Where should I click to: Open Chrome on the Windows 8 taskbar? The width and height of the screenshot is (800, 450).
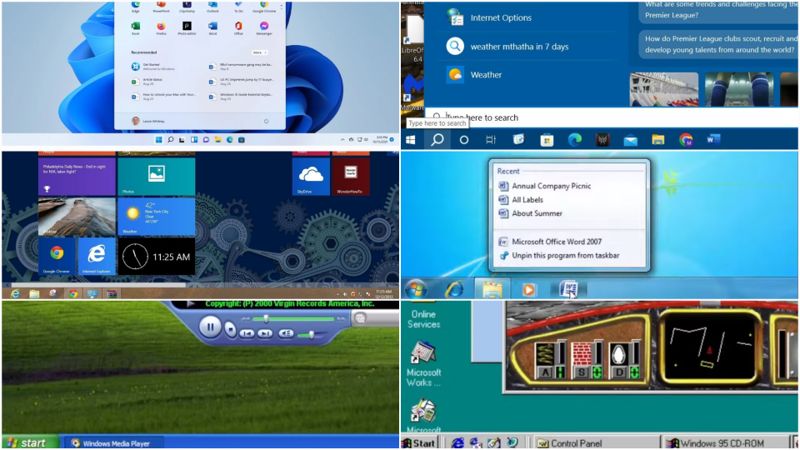point(73,294)
